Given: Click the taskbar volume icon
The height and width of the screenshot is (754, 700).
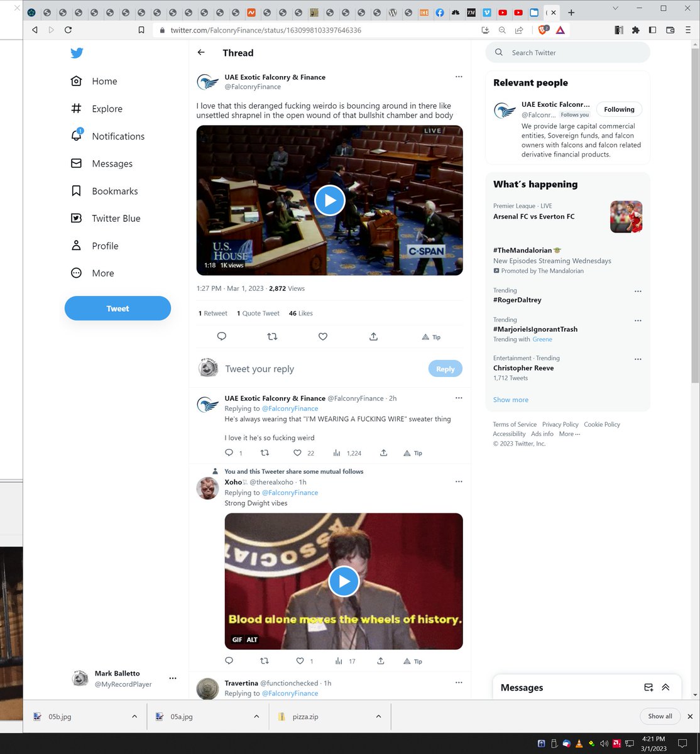Looking at the screenshot, I should click(603, 744).
